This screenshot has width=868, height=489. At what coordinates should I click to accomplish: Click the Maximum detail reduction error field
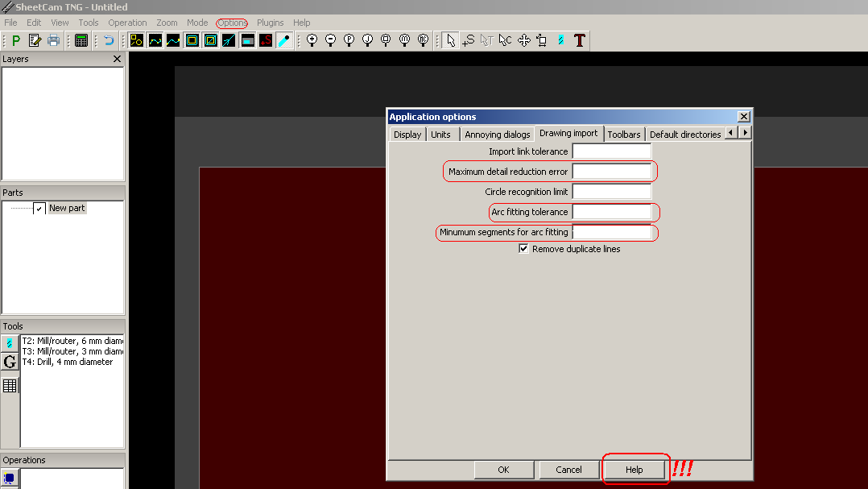(612, 171)
